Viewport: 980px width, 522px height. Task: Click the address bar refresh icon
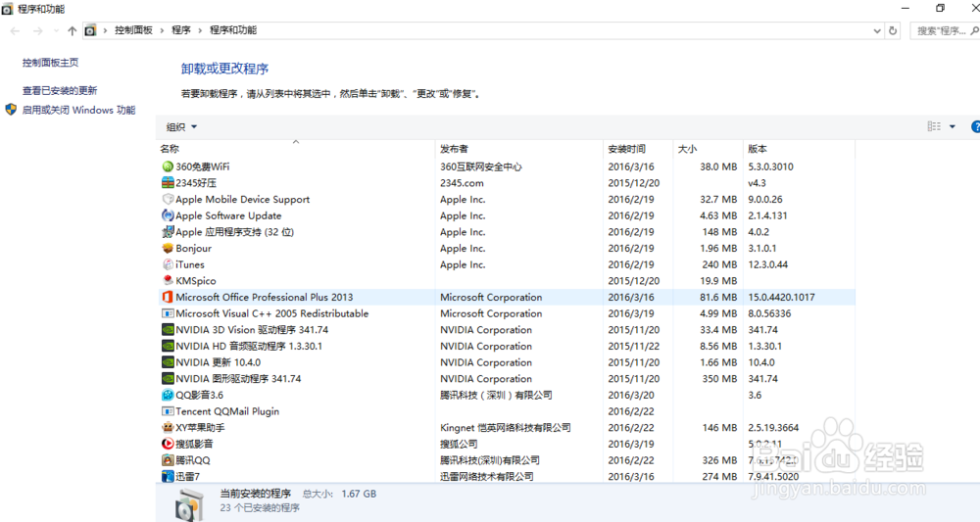[x=893, y=30]
